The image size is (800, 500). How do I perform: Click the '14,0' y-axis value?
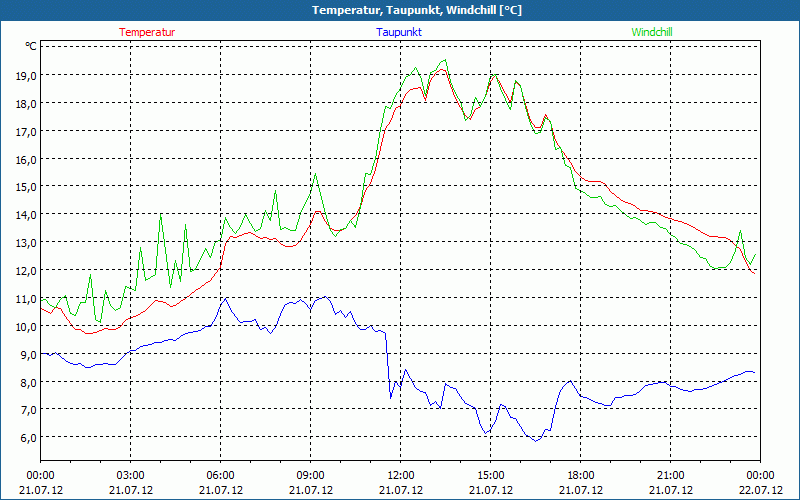click(x=26, y=215)
